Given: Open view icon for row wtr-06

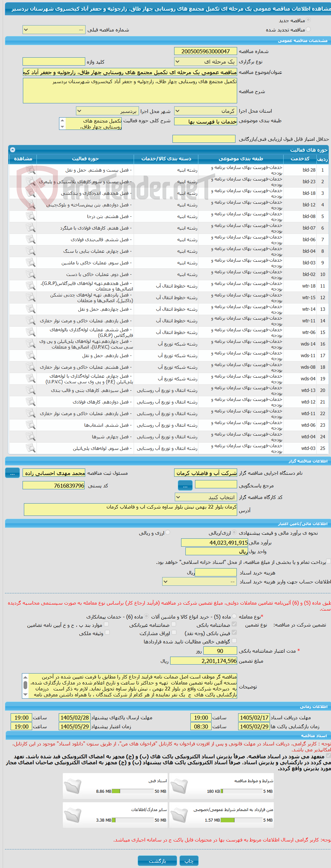Looking at the screenshot, I should coord(31,332).
